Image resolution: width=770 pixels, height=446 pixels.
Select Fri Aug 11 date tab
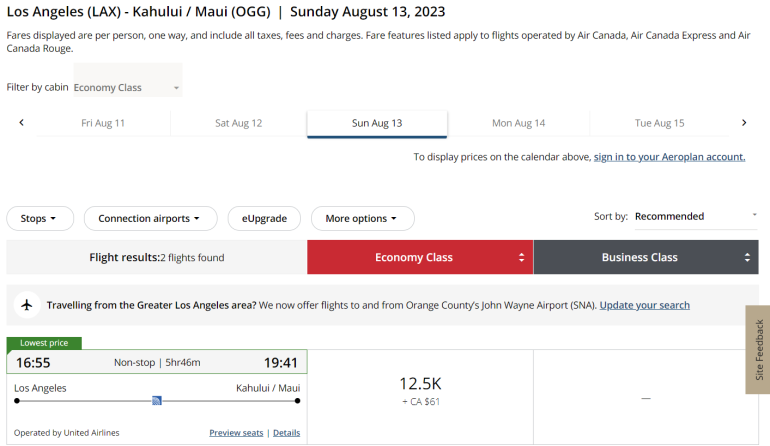[103, 123]
